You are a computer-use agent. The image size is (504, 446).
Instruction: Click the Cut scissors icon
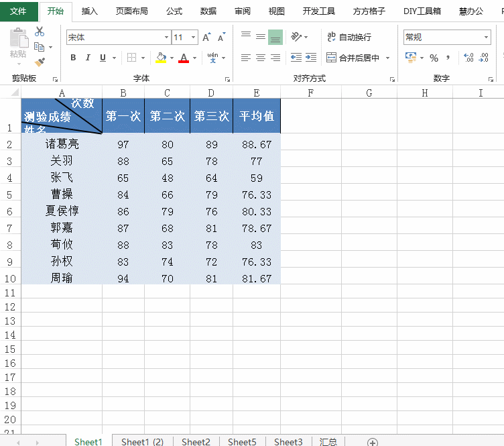40,32
